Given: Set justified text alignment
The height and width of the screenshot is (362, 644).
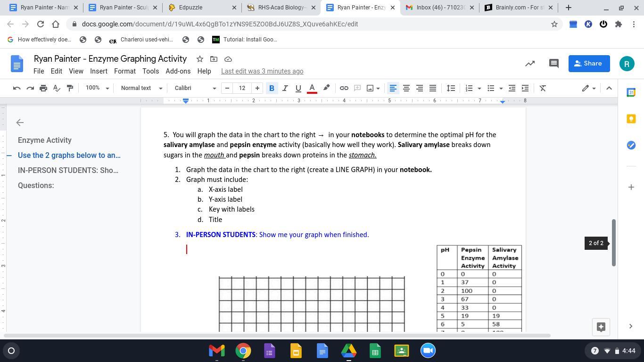Looking at the screenshot, I should pyautogui.click(x=432, y=88).
